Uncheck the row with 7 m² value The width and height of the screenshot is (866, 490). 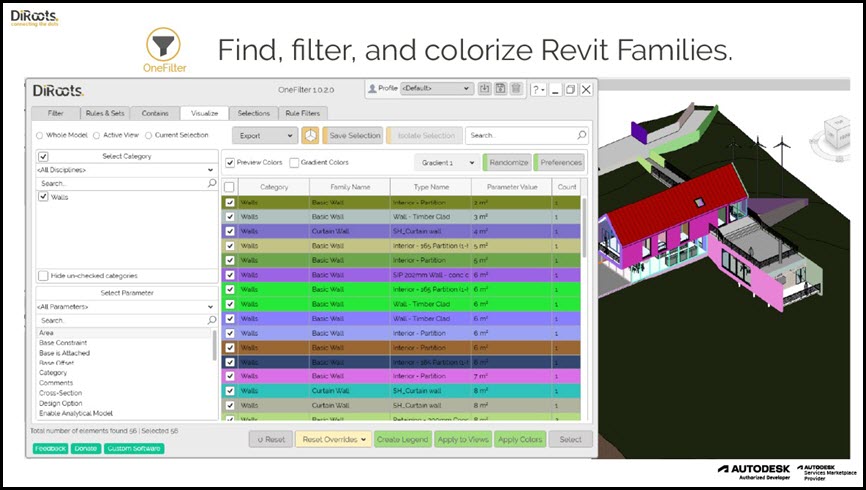tap(230, 376)
